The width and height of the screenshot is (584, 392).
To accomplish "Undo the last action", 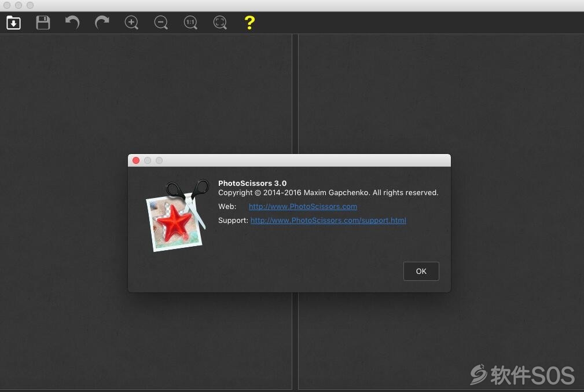I will click(x=72, y=23).
